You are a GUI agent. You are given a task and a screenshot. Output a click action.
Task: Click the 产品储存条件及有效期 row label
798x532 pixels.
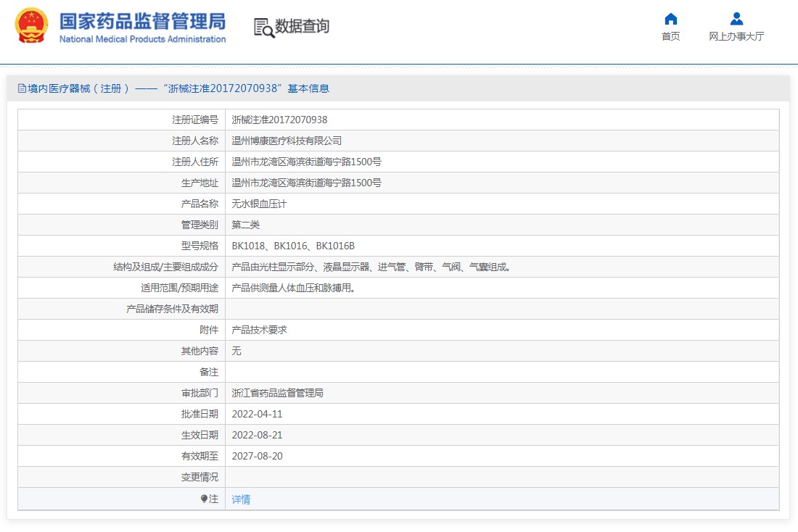pos(172,309)
